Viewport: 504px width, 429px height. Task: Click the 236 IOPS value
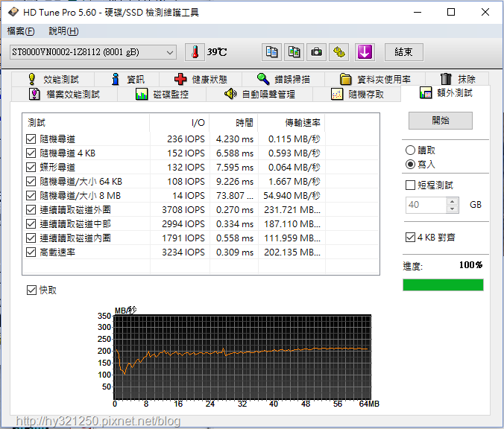point(186,139)
